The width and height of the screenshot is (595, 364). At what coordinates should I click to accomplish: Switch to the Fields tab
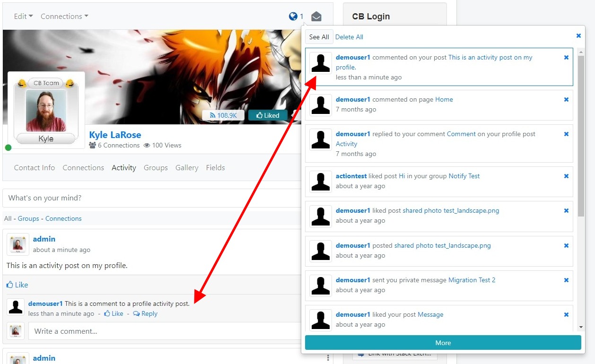coord(215,167)
